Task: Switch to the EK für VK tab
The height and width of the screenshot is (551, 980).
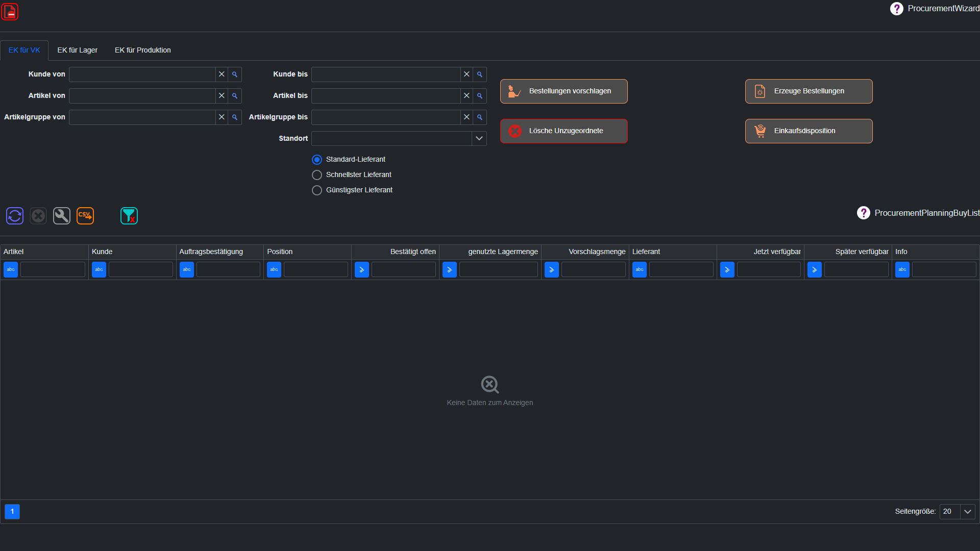Action: point(24,51)
